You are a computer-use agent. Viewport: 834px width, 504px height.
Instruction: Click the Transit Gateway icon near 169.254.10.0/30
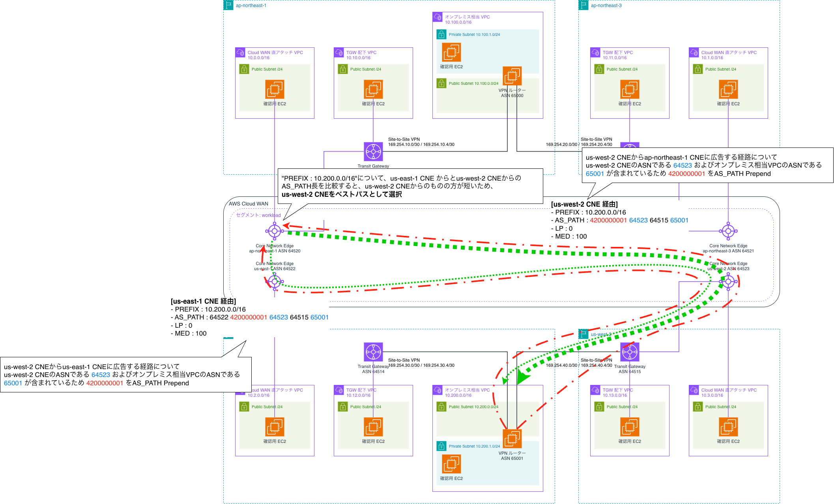pyautogui.click(x=373, y=152)
